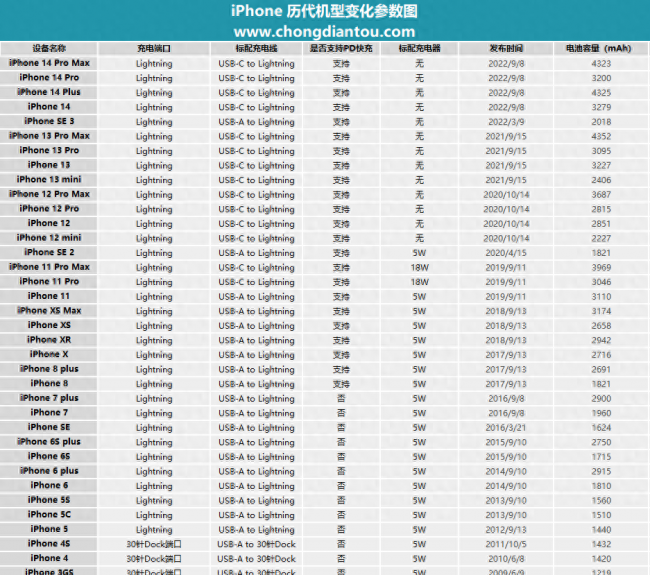Click the 2022/3/9 release date
This screenshot has height=575, width=650.
coord(506,122)
